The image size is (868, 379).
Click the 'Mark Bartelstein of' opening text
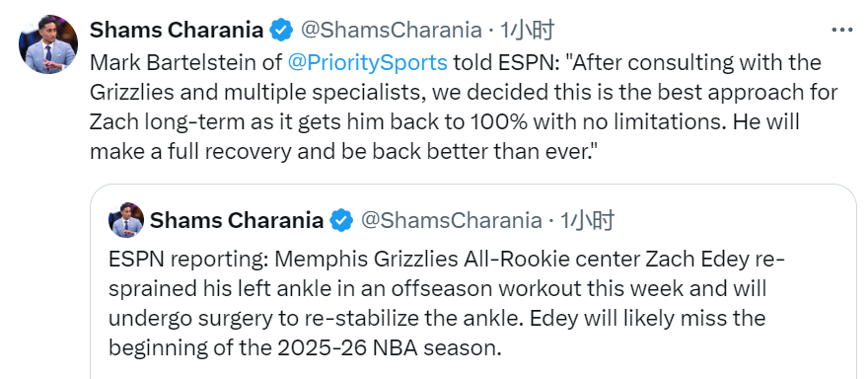(186, 63)
